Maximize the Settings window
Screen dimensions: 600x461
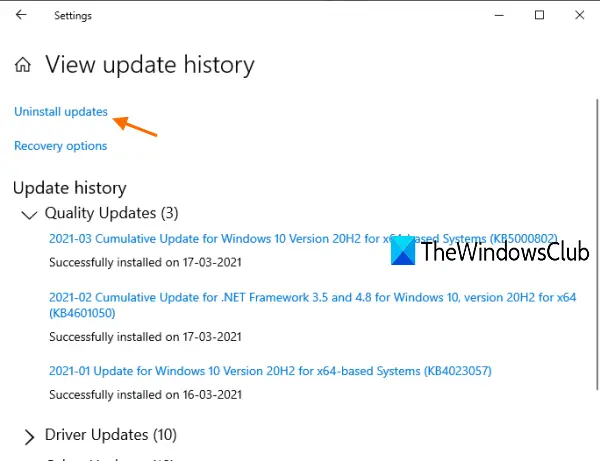pos(539,15)
